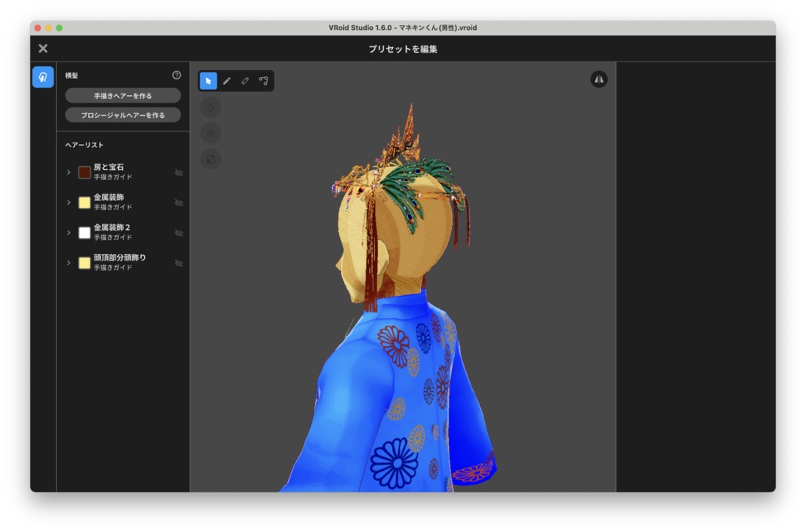Image resolution: width=806 pixels, height=532 pixels.
Task: Select the 金属装飾 list entry
Action: [124, 202]
